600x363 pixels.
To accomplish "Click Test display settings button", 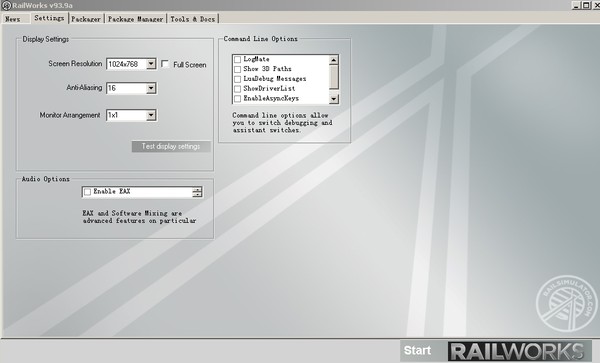I will coord(171,147).
